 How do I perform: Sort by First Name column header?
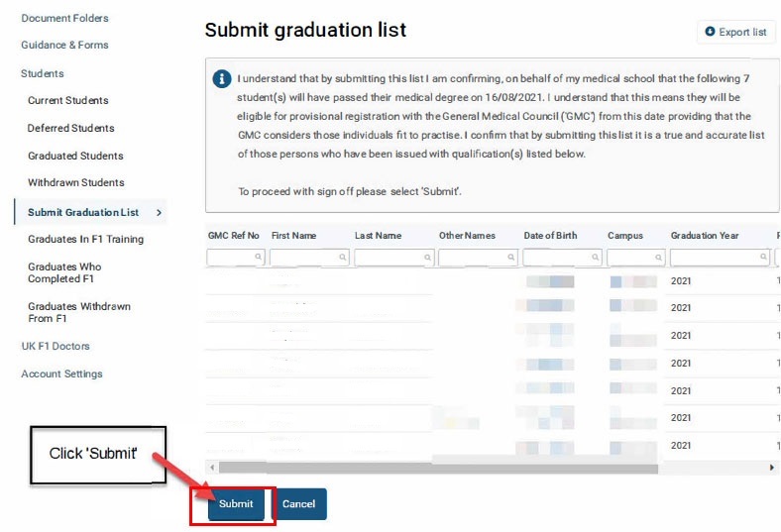tap(294, 236)
